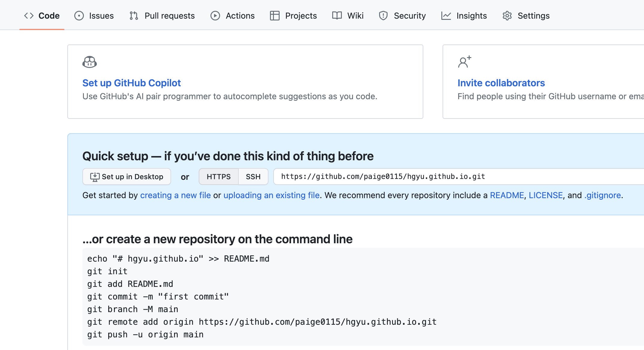Switch the clone URL to SSH
Screen dimensions: 644x350
253,177
